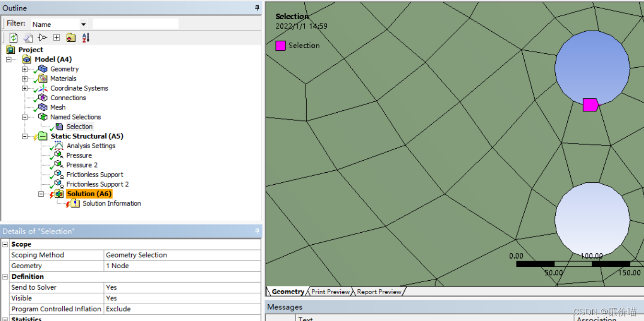Click the Messages panel header
644x321 pixels.
tap(454, 307)
